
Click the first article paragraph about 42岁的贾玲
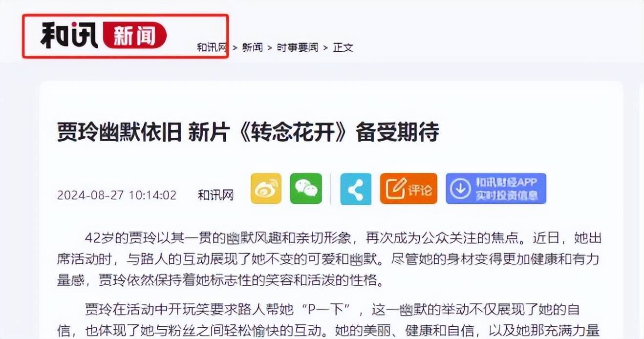[329, 259]
